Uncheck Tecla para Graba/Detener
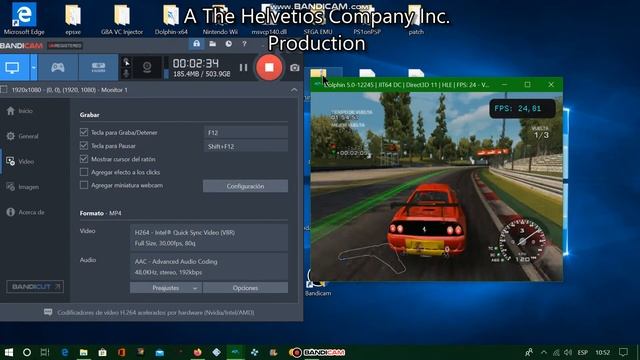Image resolution: width=640 pixels, height=360 pixels. pos(84,132)
